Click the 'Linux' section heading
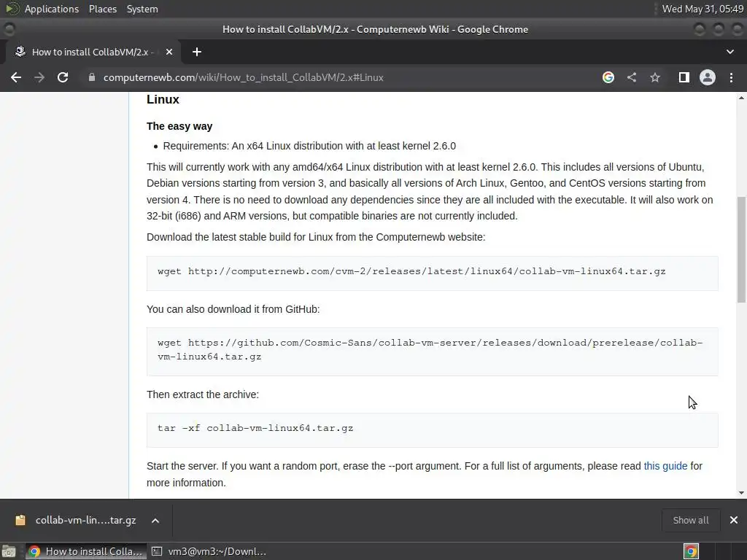Viewport: 747px width, 560px height. [163, 99]
